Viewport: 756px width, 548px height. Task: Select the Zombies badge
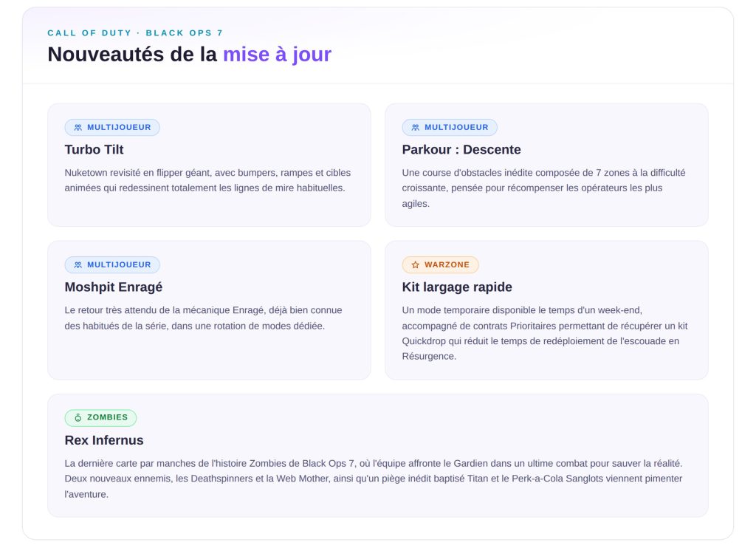[100, 418]
